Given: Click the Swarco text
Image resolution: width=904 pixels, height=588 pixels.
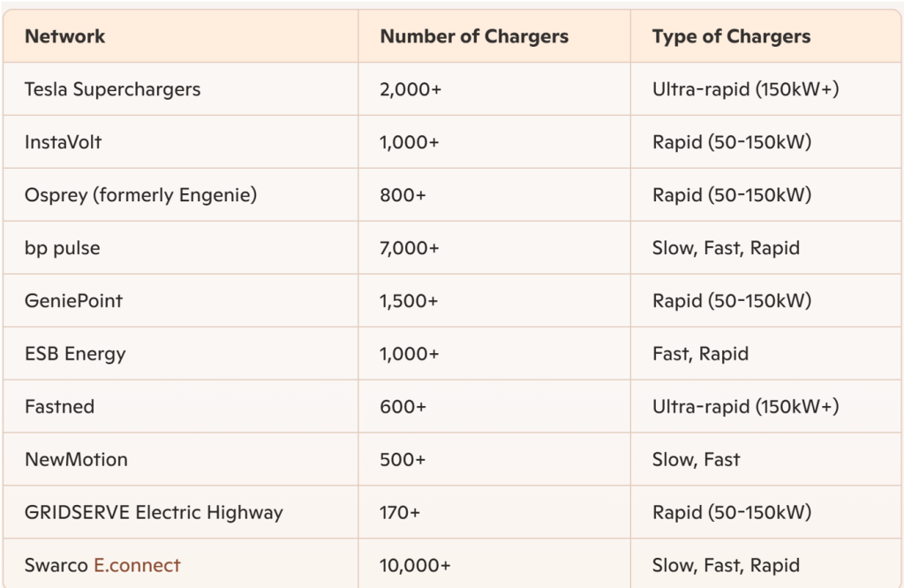Looking at the screenshot, I should click(x=56, y=565).
